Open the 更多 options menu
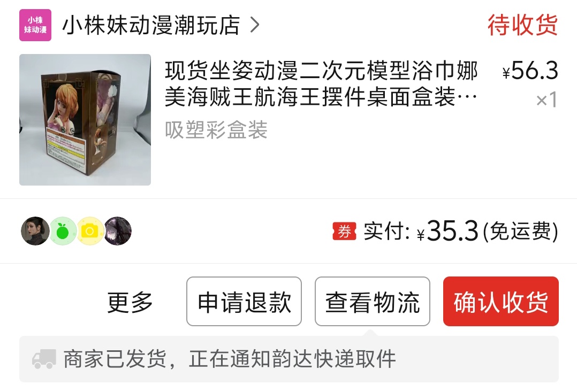 click(x=130, y=302)
